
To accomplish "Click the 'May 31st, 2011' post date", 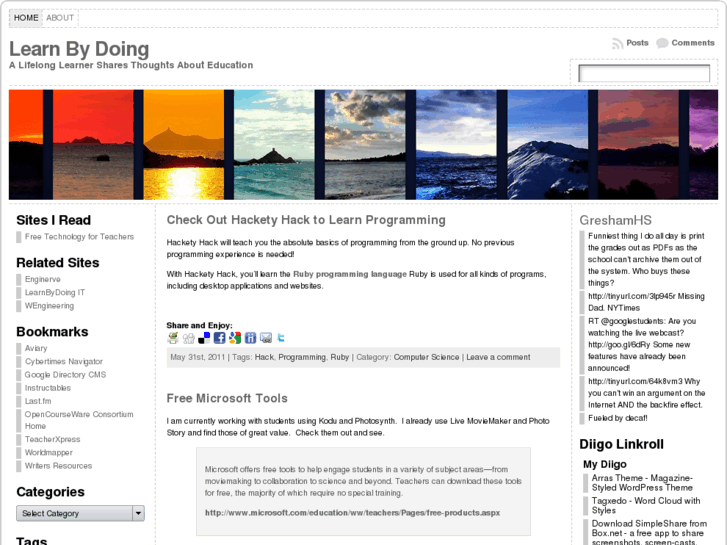I will tap(198, 357).
